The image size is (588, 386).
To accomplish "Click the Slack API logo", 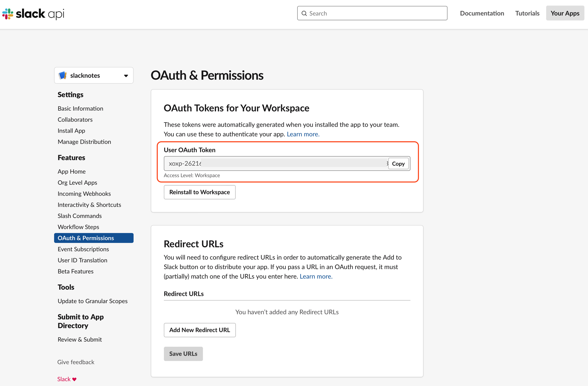I will tap(33, 14).
